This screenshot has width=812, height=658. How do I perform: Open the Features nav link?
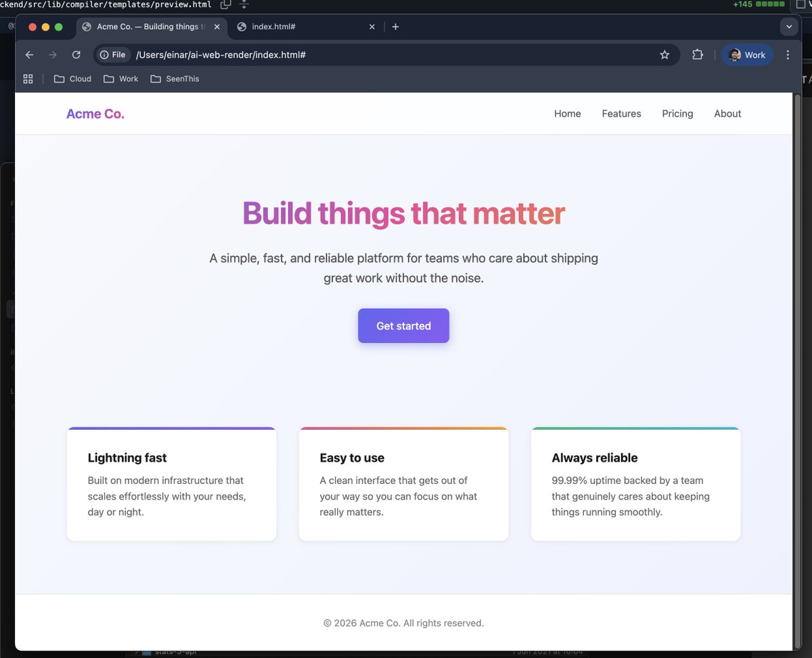click(621, 114)
